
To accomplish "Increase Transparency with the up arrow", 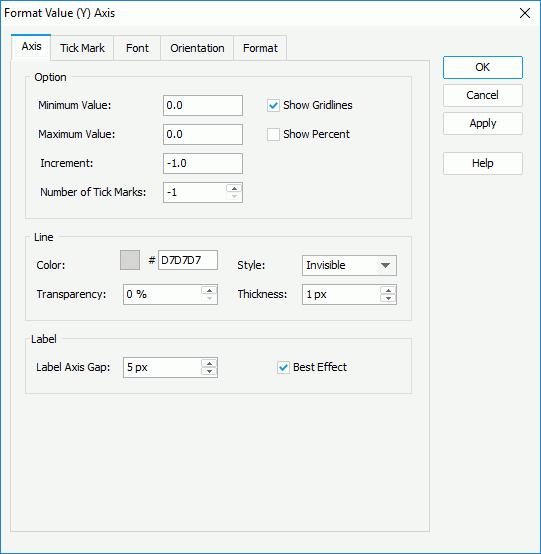I will pos(209,290).
